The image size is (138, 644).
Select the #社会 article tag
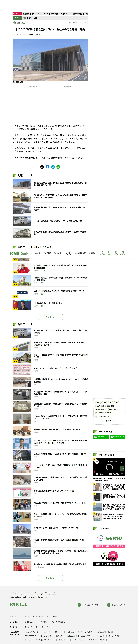pos(38,34)
